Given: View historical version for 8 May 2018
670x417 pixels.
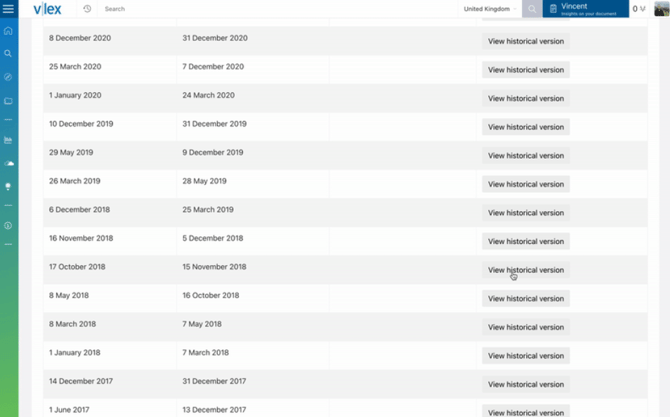Looking at the screenshot, I should click(x=526, y=299).
